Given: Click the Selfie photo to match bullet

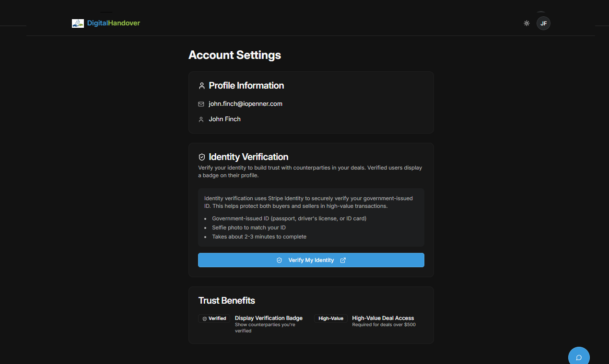Looking at the screenshot, I should (249, 227).
